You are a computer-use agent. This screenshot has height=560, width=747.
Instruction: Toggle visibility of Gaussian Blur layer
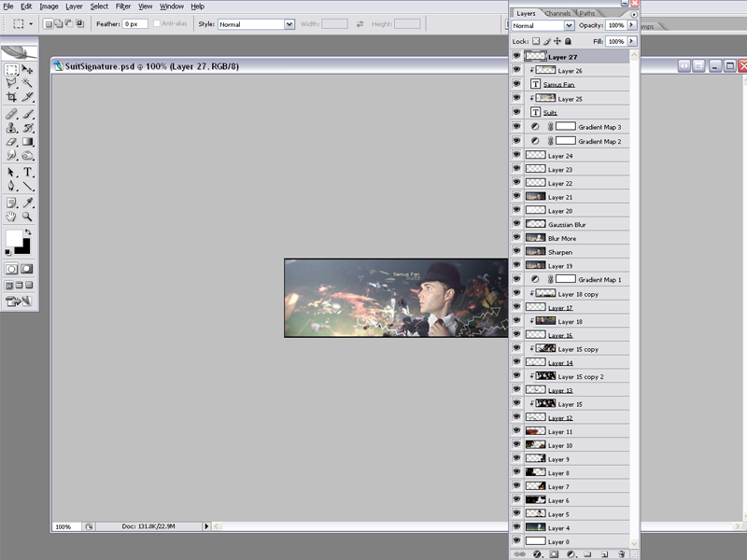click(x=516, y=223)
